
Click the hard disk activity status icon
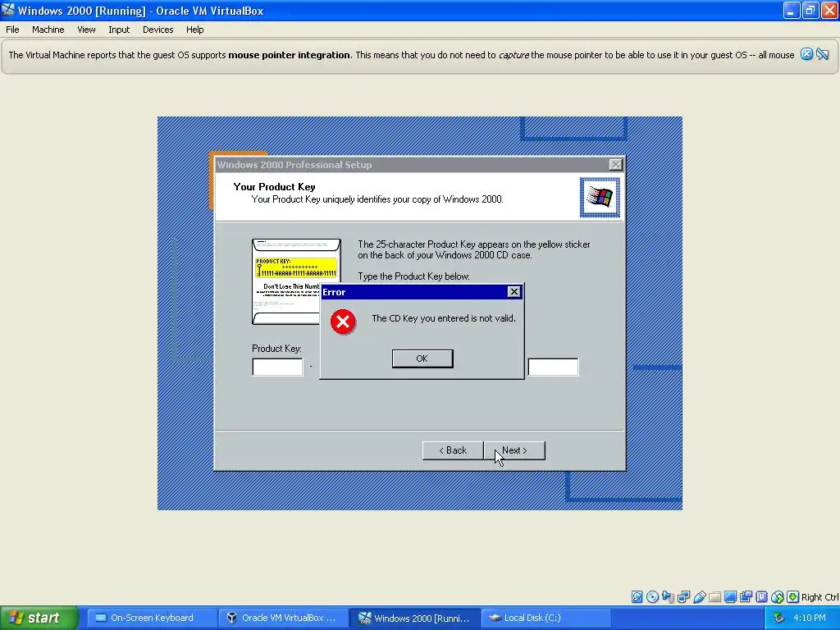tap(637, 597)
